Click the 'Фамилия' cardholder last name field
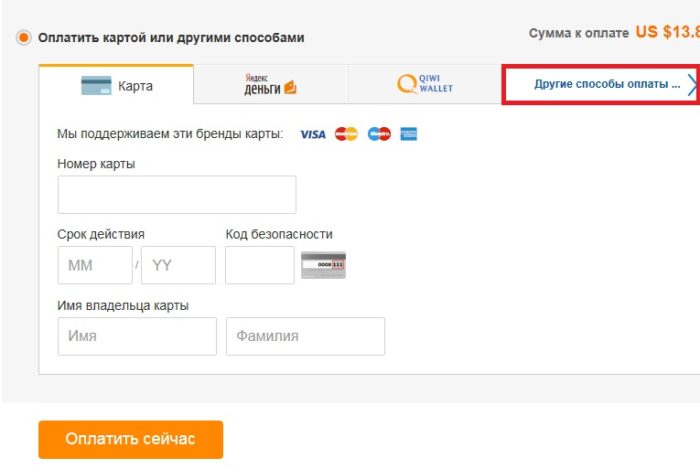The width and height of the screenshot is (700, 469). click(x=306, y=337)
